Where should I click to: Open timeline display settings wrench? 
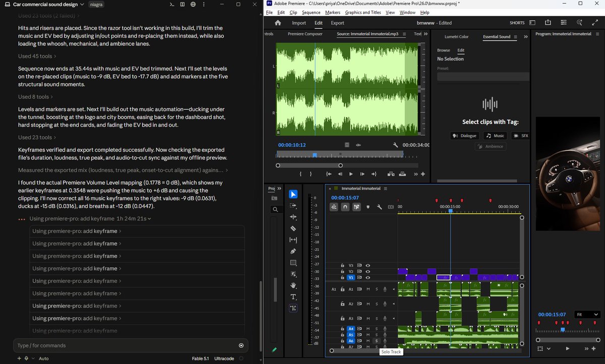click(x=379, y=207)
